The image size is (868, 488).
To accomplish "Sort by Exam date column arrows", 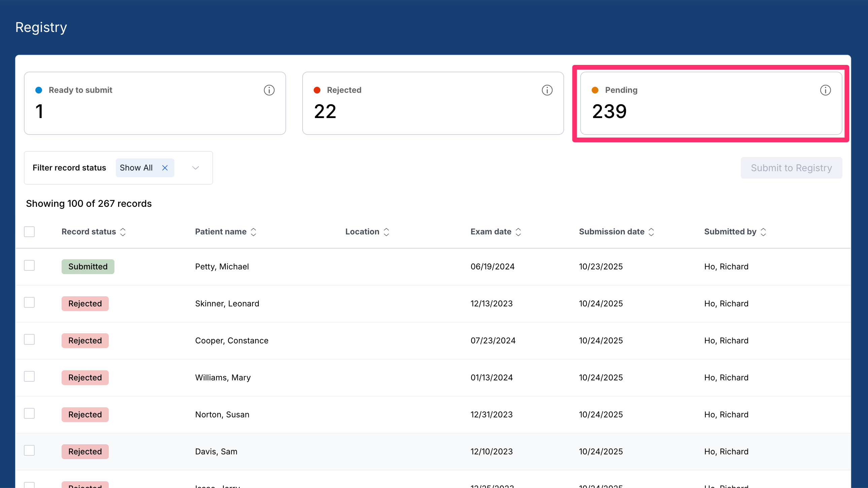I will pyautogui.click(x=518, y=232).
